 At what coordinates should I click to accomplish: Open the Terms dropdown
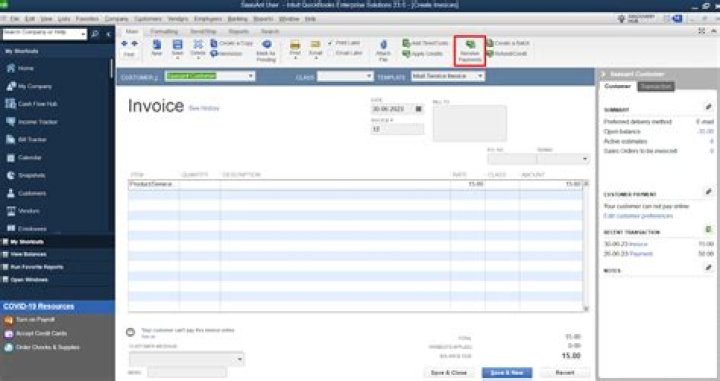(x=585, y=159)
